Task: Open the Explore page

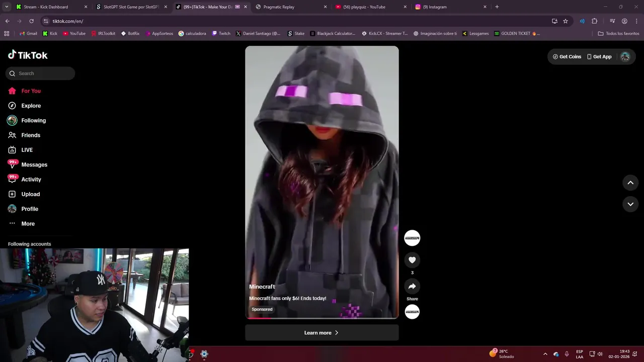Action: [x=31, y=106]
